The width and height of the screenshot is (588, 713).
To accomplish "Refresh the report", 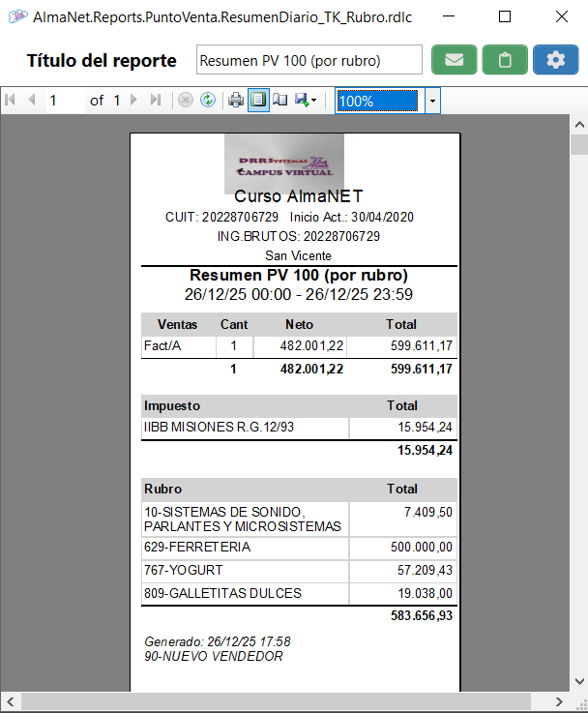I will click(x=207, y=101).
